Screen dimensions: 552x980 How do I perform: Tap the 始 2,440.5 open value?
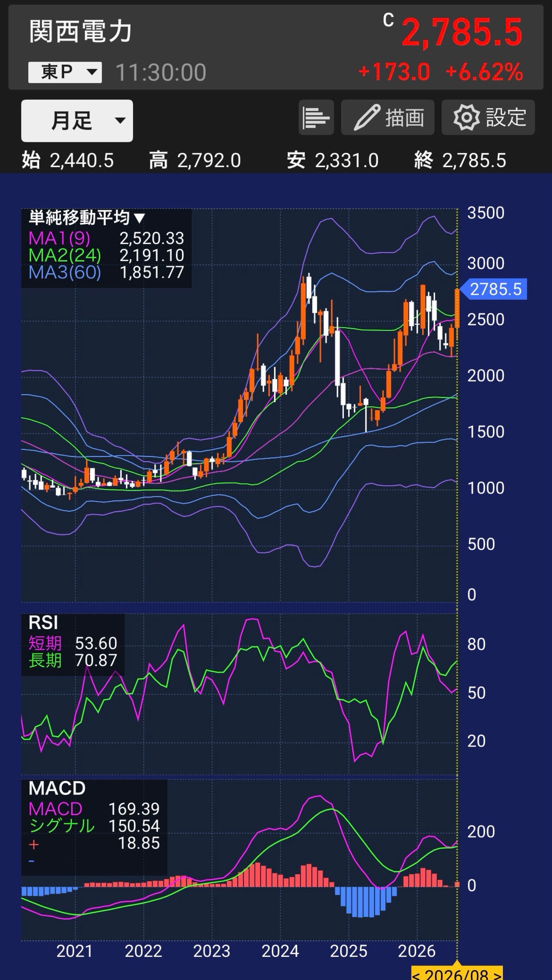point(68,160)
